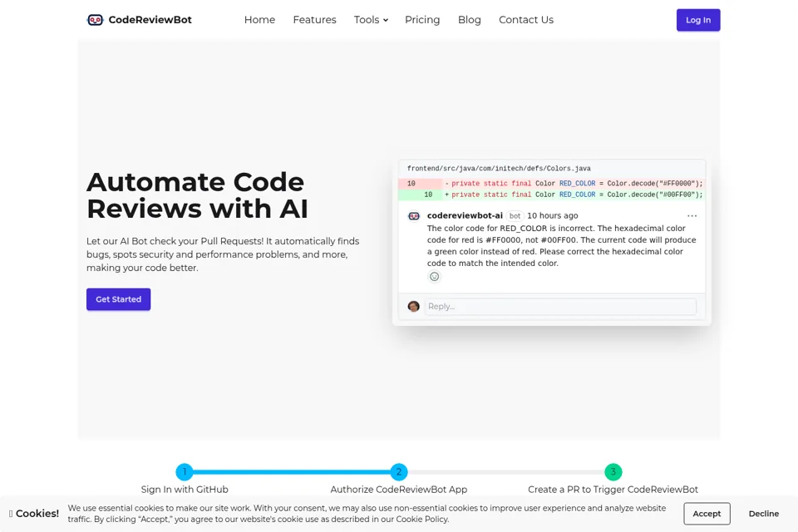
Task: Open the codereviewbot-ai username link
Action: pyautogui.click(x=465, y=216)
